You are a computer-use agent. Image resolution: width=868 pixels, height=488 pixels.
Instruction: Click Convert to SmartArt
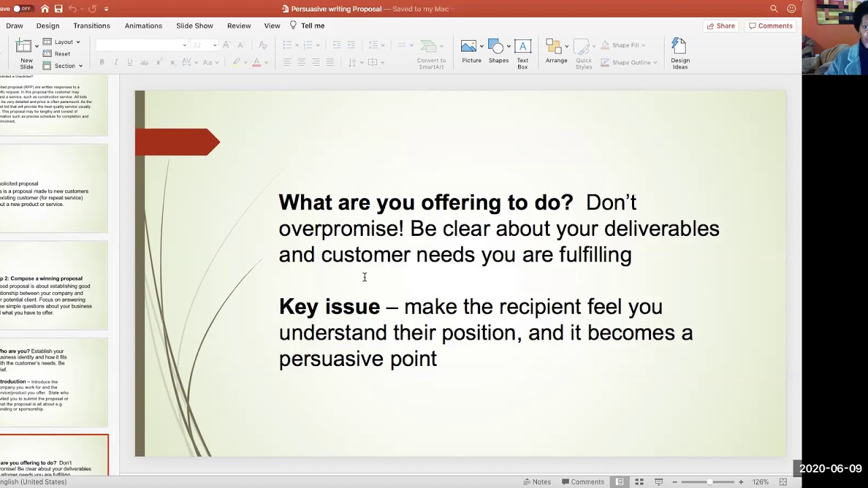431,54
